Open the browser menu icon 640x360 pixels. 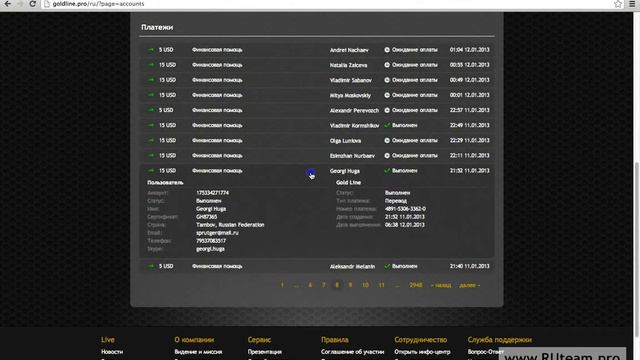click(632, 4)
